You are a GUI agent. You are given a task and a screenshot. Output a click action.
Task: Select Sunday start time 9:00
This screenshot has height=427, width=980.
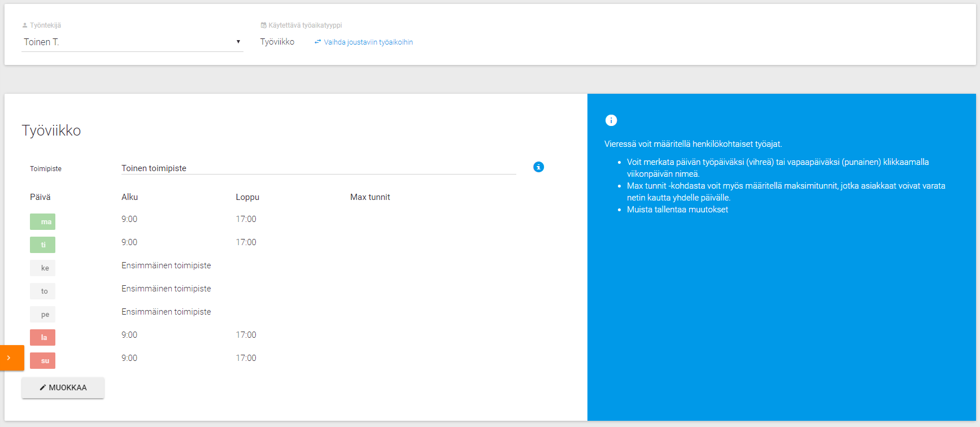(129, 358)
